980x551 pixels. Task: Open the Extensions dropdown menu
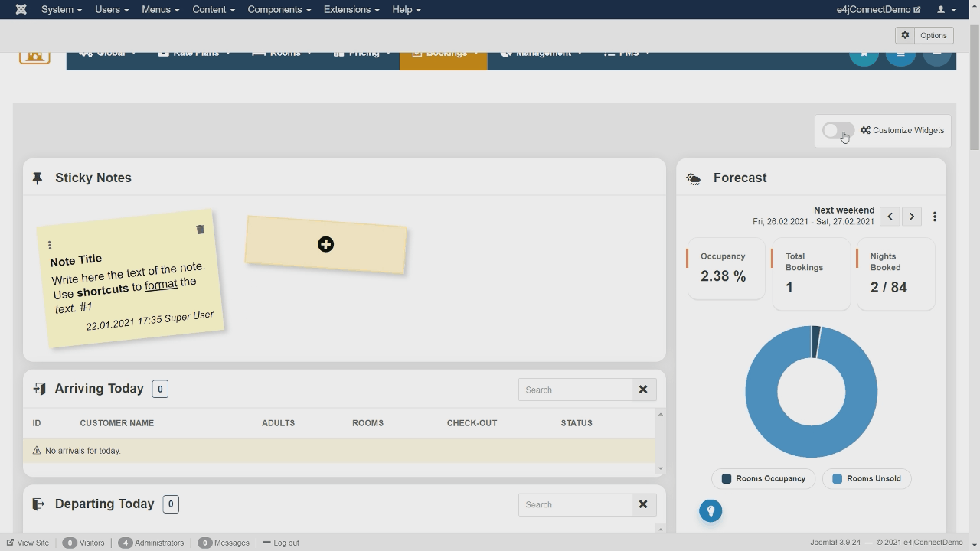(351, 9)
